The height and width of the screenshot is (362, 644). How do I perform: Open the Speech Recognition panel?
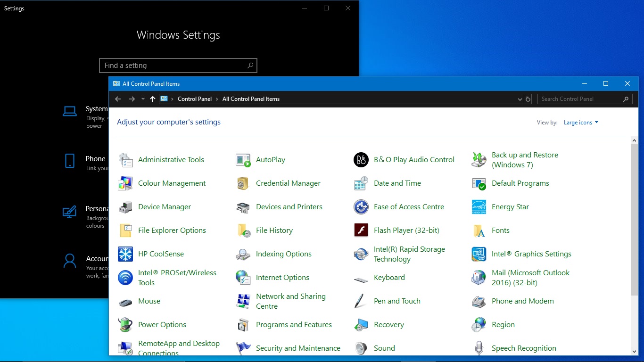[524, 348]
